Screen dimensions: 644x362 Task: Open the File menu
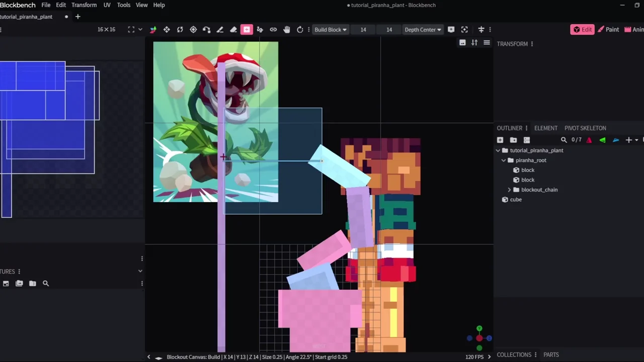click(46, 5)
